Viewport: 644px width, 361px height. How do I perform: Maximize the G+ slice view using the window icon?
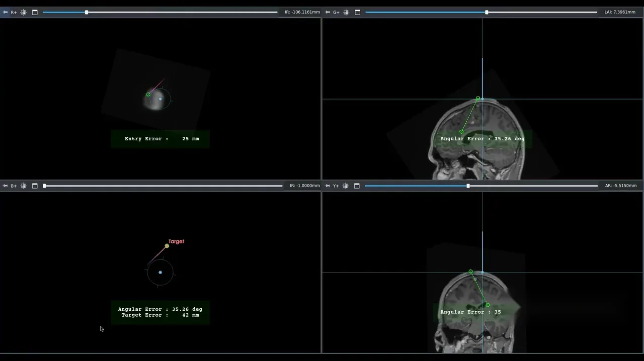(x=358, y=12)
